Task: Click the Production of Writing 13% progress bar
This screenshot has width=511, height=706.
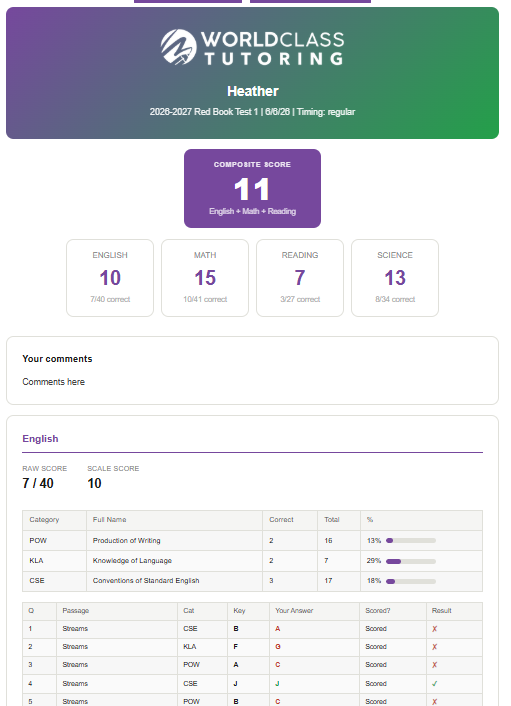Action: (x=411, y=540)
